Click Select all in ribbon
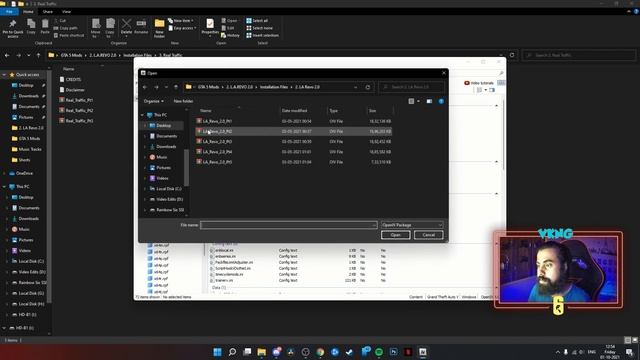The height and width of the screenshot is (360, 640). pos(257,20)
